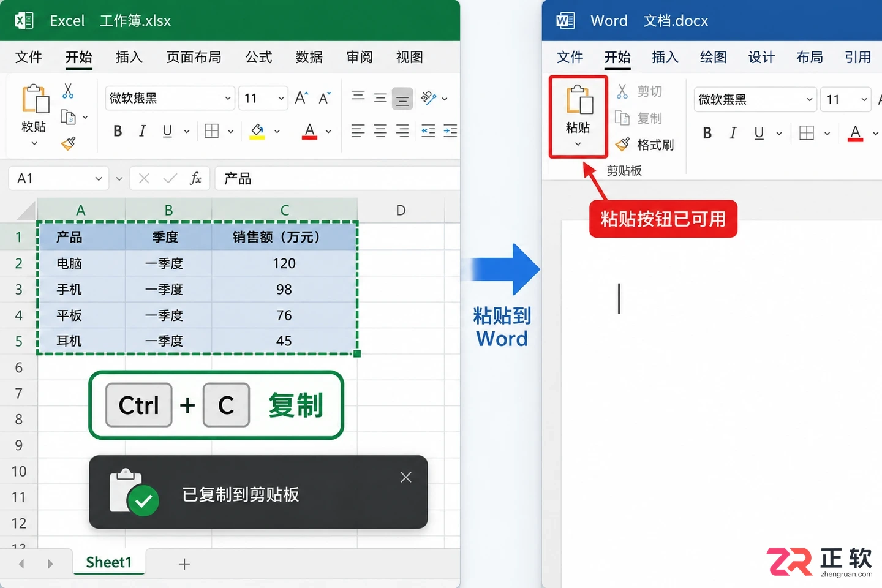Click the Excel Align Right icon

[402, 131]
